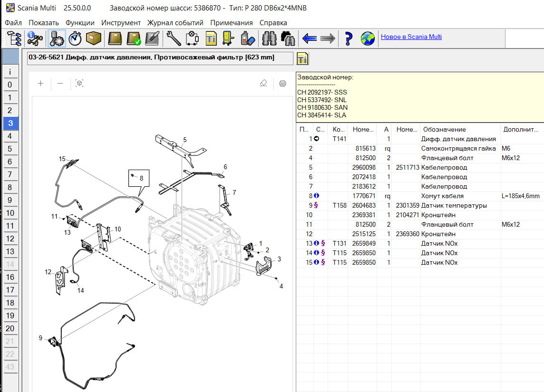Zoom out with the minus icon
The image size is (544, 392).
[60, 83]
